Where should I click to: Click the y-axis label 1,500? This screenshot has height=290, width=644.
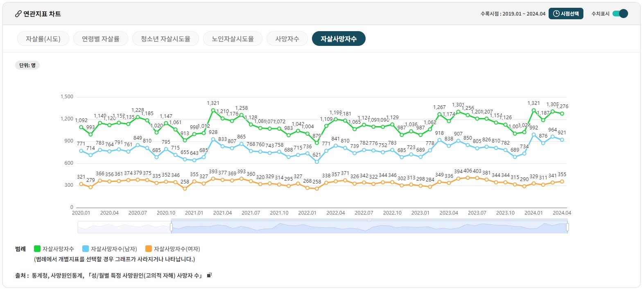[67, 97]
